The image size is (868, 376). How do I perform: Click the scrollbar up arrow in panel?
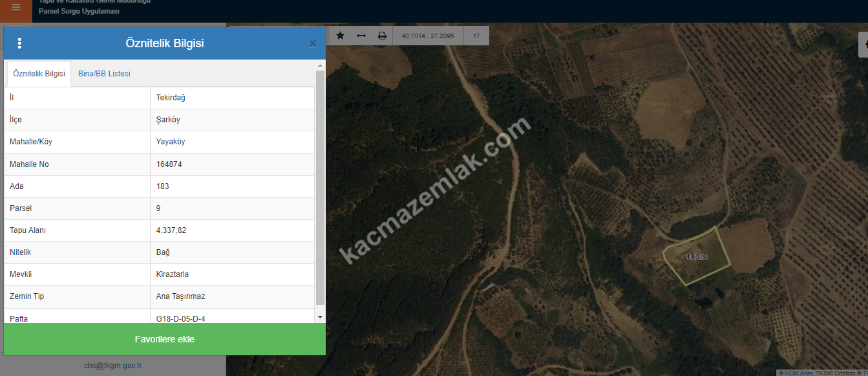click(321, 65)
